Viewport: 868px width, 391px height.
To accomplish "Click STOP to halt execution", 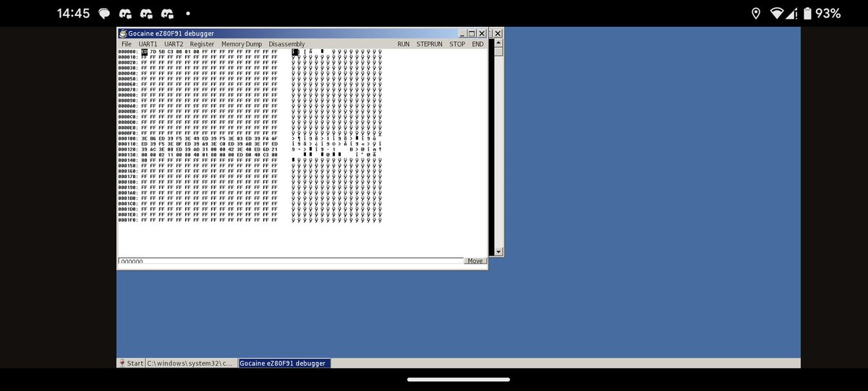I will [x=457, y=44].
